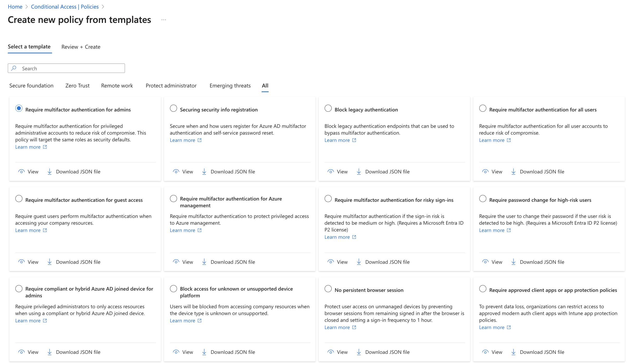This screenshot has width=630, height=364.
Task: Open the ellipsis menu beside page title
Action: [x=163, y=20]
